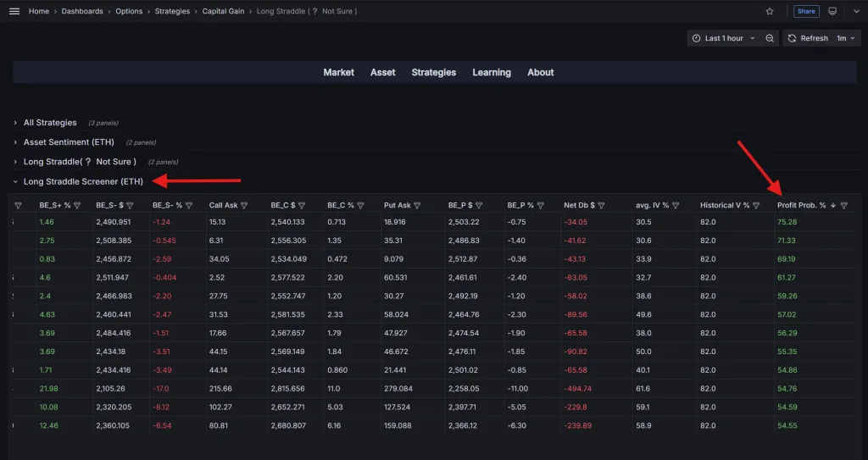868x460 pixels.
Task: Open the Last 1 hour time picker
Action: click(x=723, y=38)
